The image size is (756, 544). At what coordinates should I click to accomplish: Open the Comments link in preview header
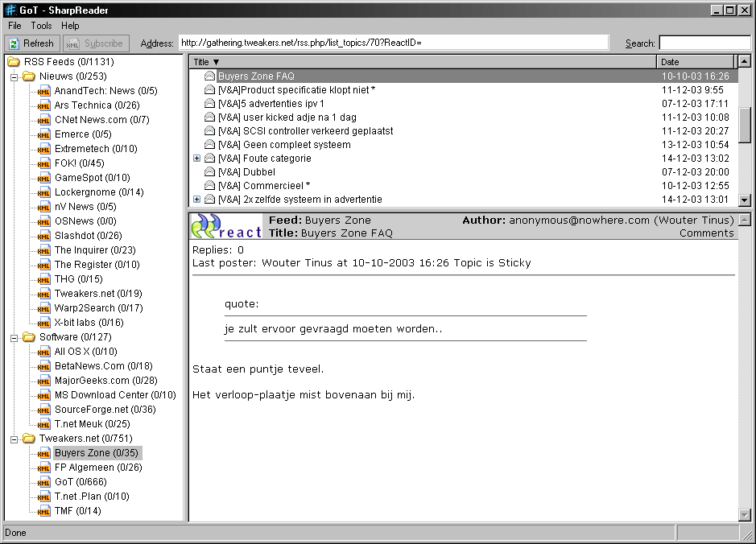[706, 233]
